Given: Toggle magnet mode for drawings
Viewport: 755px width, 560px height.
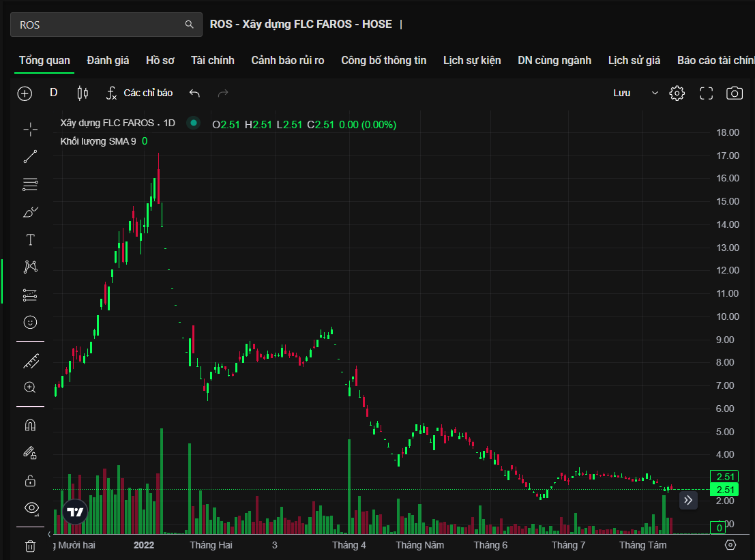Looking at the screenshot, I should 30,425.
